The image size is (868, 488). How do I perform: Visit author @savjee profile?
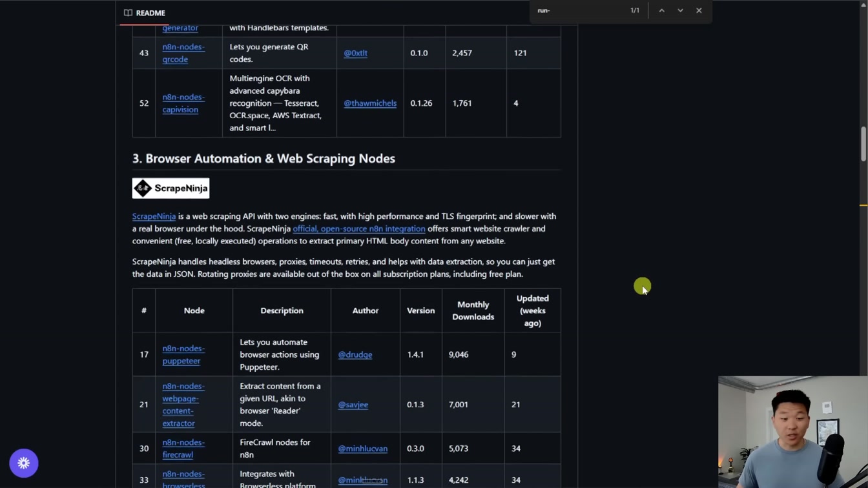click(353, 405)
